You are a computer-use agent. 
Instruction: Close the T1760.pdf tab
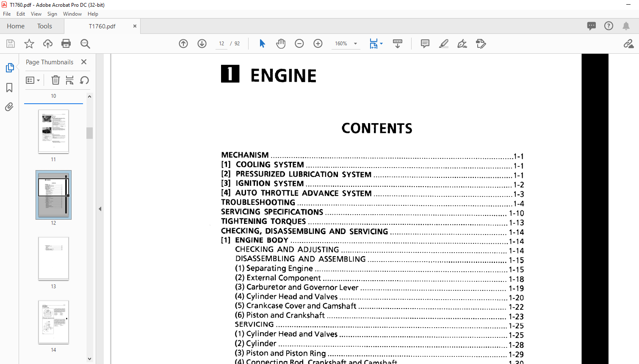point(135,26)
